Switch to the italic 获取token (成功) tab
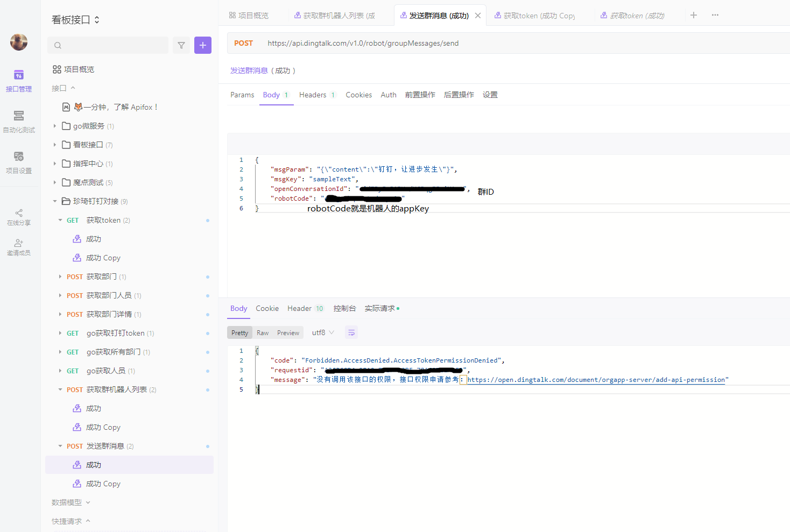 tap(633, 16)
